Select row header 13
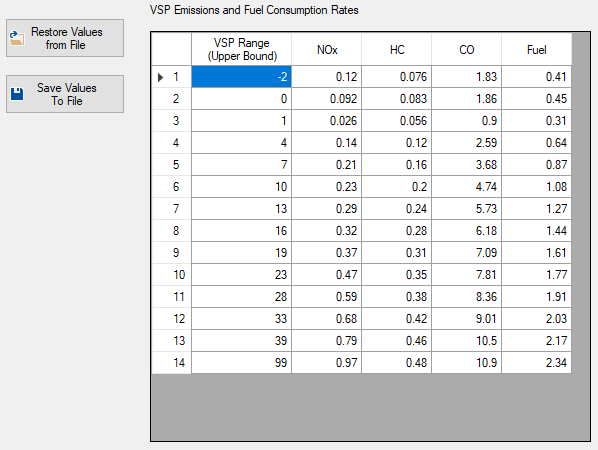Image resolution: width=598 pixels, height=450 pixels. click(172, 341)
